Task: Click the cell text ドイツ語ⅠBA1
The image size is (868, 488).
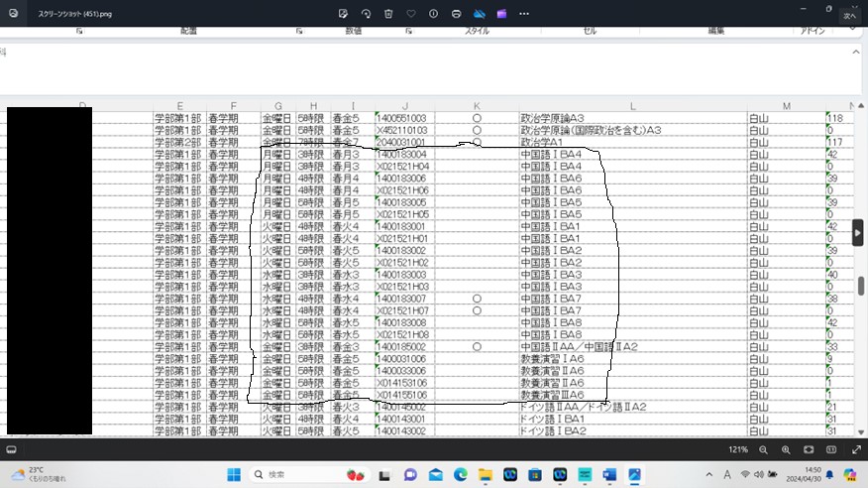Action: tap(552, 419)
